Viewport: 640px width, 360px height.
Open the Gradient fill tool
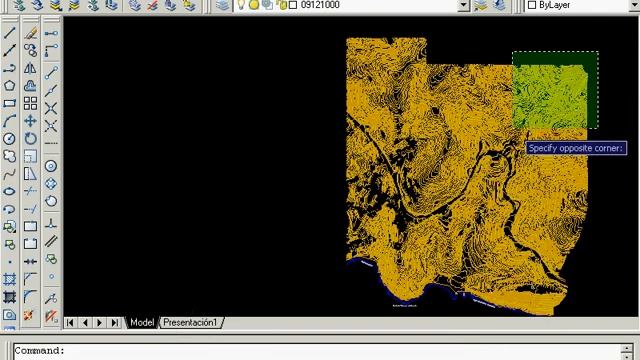[x=9, y=297]
